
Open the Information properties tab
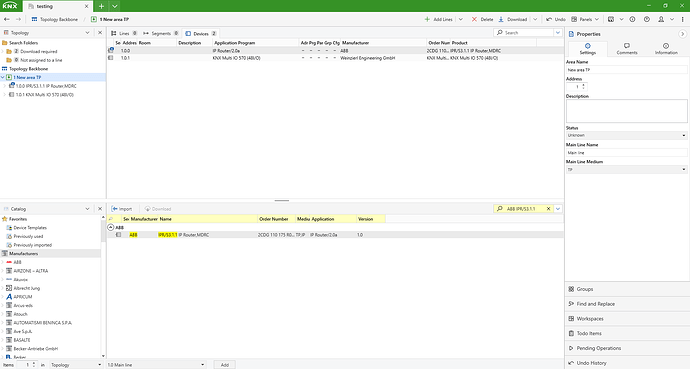666,48
